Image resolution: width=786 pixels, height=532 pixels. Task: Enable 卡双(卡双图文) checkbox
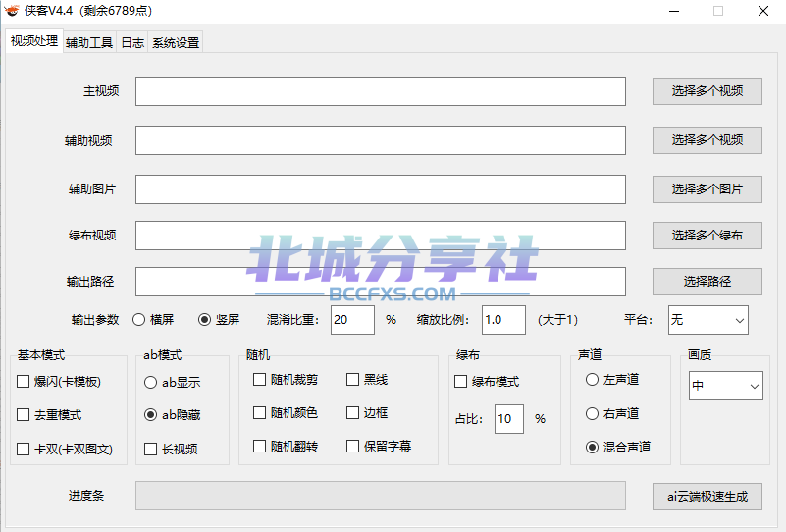[x=23, y=449]
